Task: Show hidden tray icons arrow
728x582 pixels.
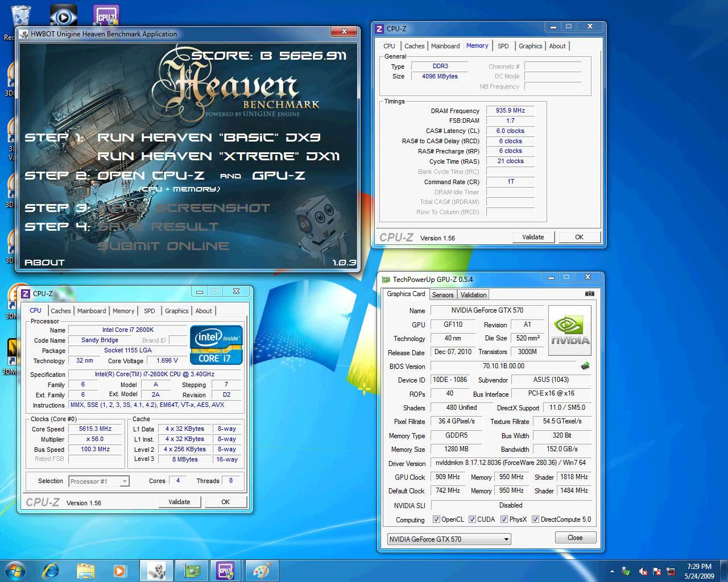Action: [x=612, y=571]
